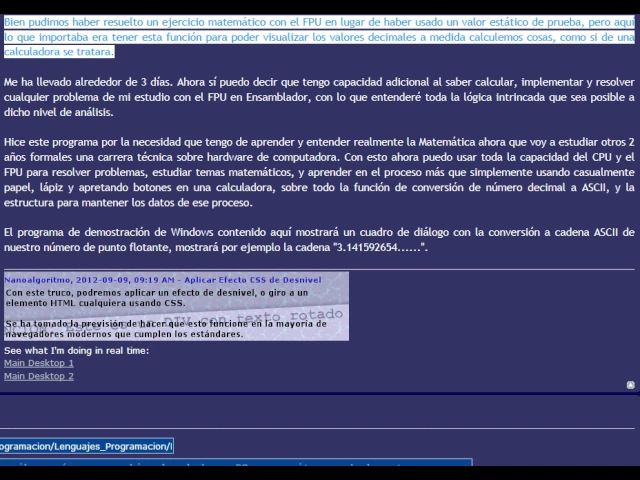Click the text 'See what I'm doing in real time:'
Viewport: 640px width, 480px height.
click(x=77, y=351)
